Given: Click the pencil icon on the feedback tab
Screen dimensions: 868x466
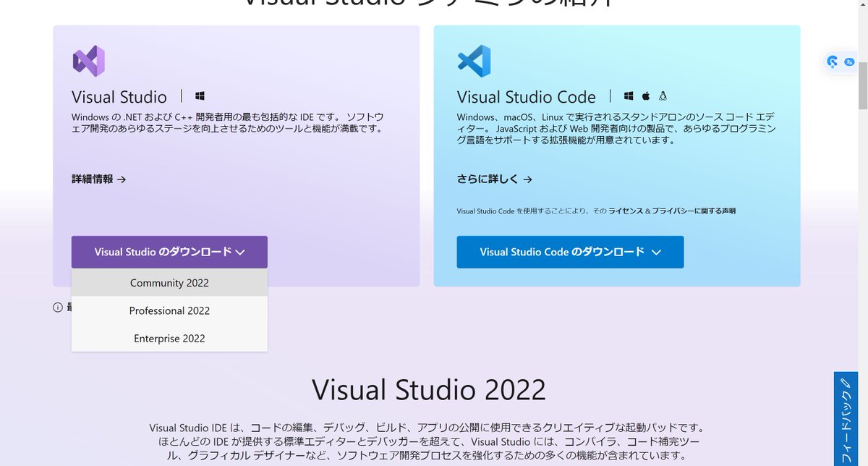Looking at the screenshot, I should click(846, 384).
